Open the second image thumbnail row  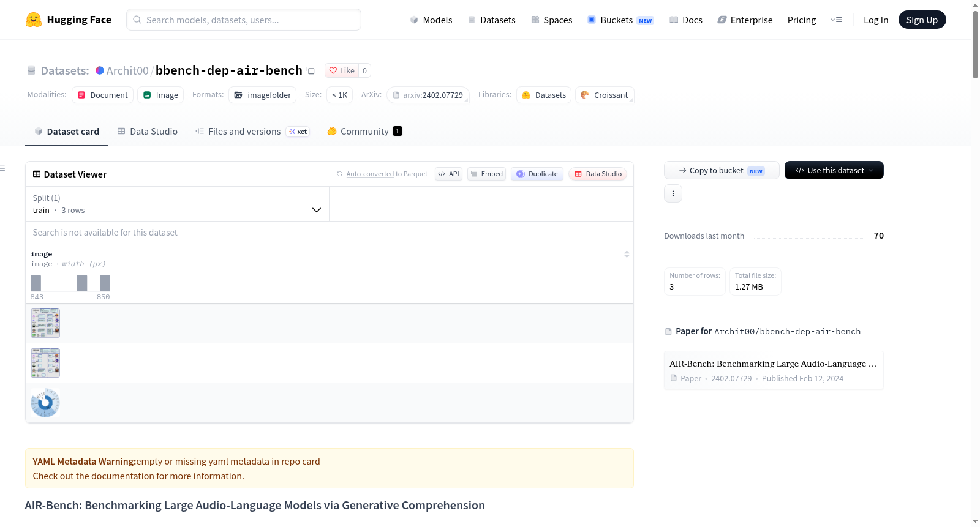(x=45, y=363)
